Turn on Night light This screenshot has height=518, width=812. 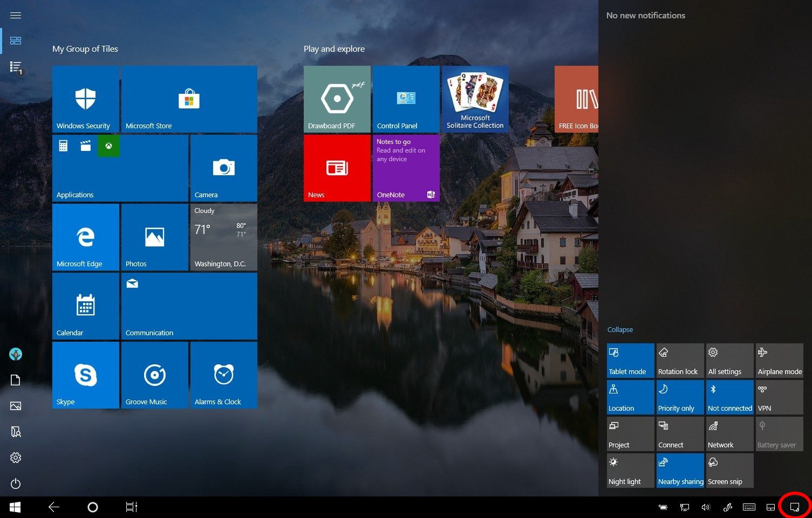[x=630, y=471]
